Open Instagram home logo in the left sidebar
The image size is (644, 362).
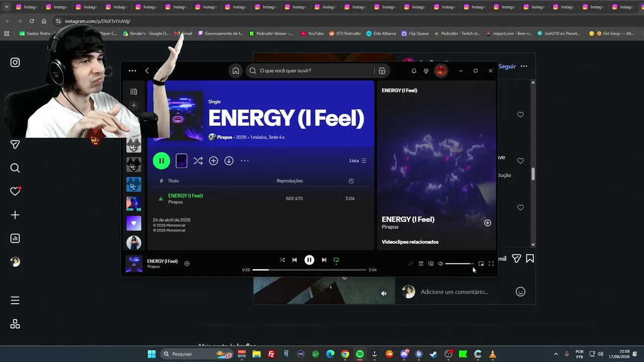[x=15, y=62]
